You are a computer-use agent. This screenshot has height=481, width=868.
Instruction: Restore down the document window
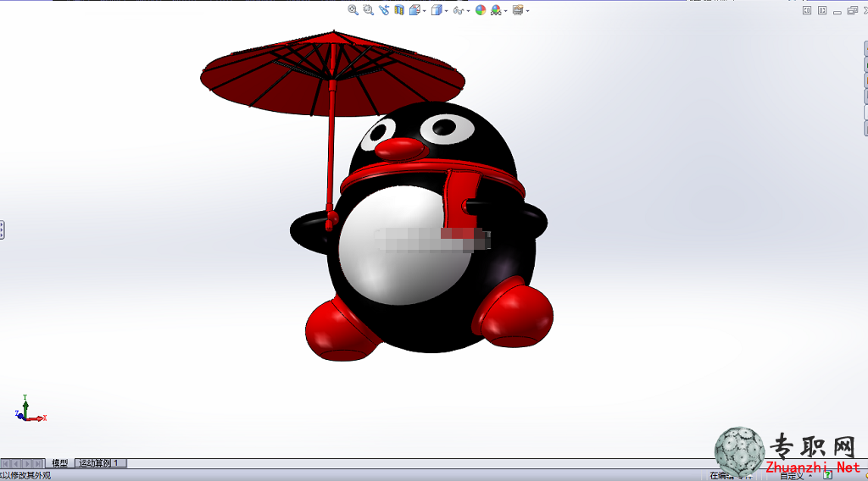[x=853, y=10]
